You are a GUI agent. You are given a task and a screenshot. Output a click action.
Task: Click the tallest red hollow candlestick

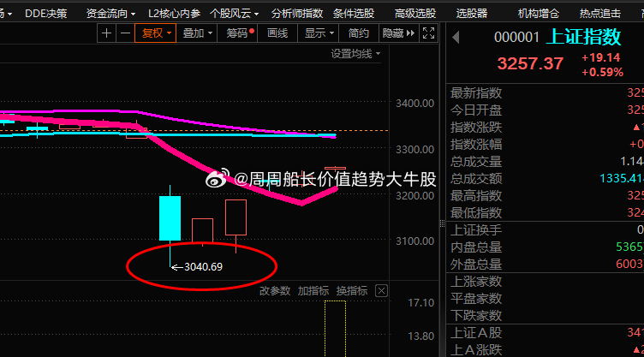point(236,217)
